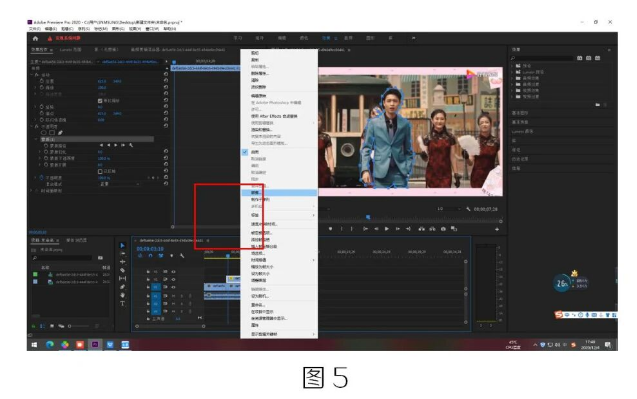Expand the Lumetri presets folder in the Effects panel

point(513,72)
